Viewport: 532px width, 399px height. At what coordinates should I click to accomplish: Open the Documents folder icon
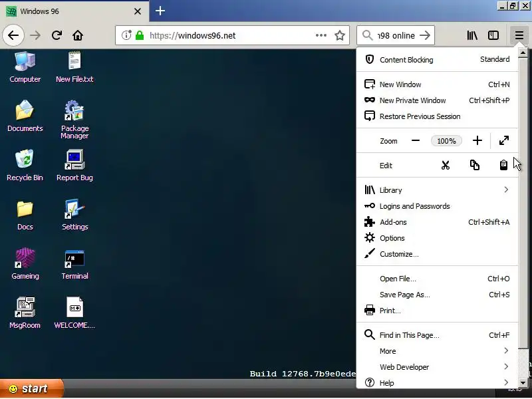(x=25, y=116)
